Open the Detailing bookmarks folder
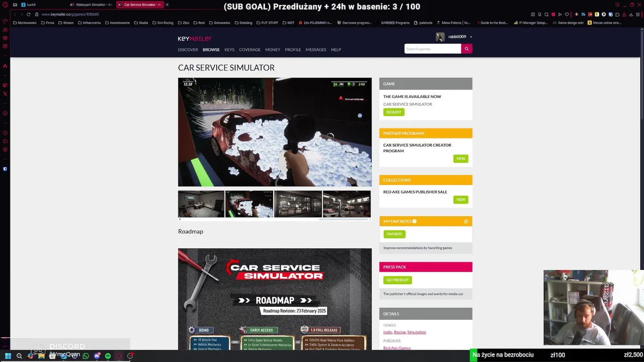 pos(243,23)
